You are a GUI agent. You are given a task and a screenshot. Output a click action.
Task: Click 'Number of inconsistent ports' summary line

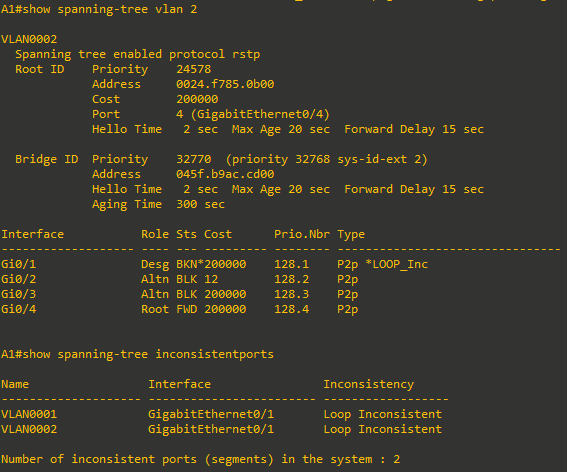click(201, 459)
